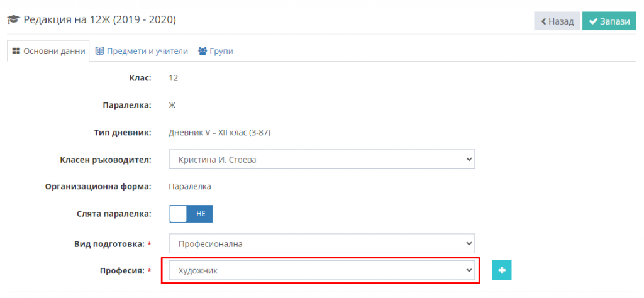Click the plus icon beside Професия
Viewport: 644px width, 298px height.
coord(502,270)
